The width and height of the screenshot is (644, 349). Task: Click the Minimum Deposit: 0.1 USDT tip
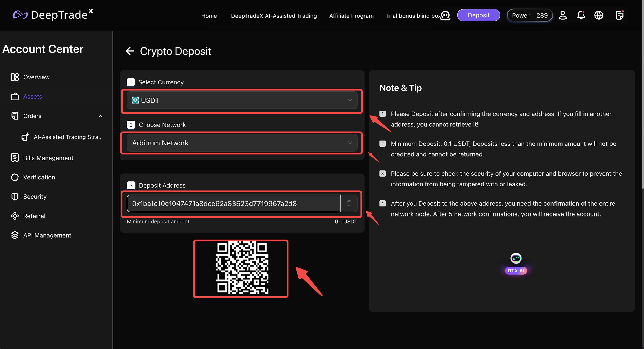point(504,149)
